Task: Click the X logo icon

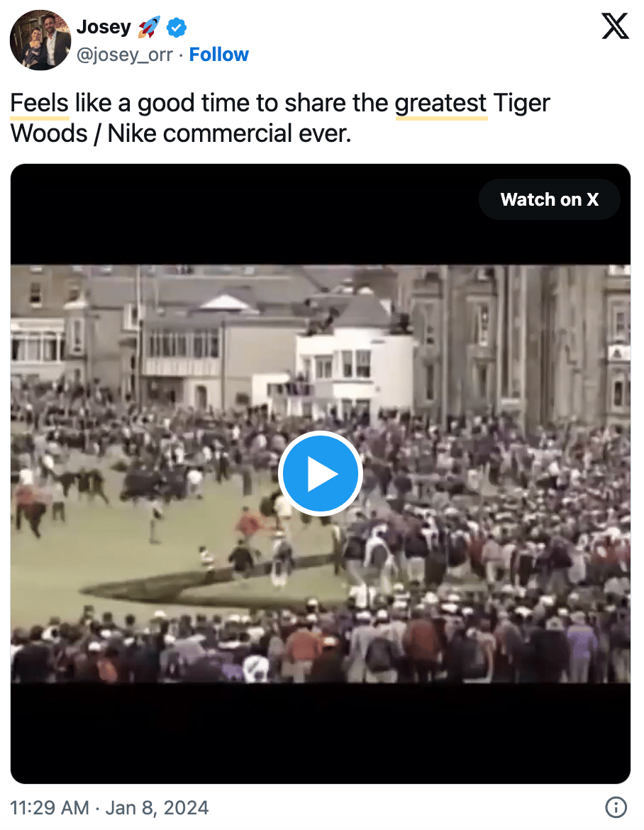Action: pyautogui.click(x=615, y=26)
